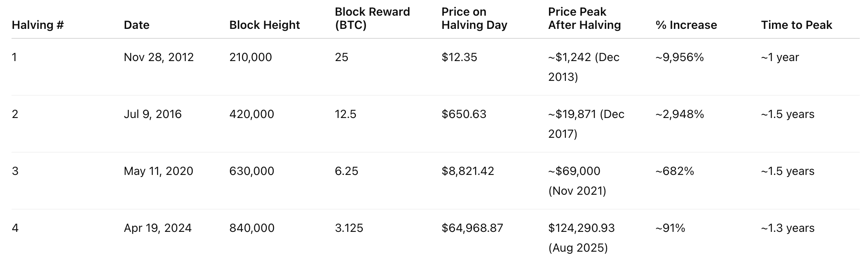This screenshot has width=868, height=269.
Task: Click the Date column header
Action: pyautogui.click(x=136, y=25)
